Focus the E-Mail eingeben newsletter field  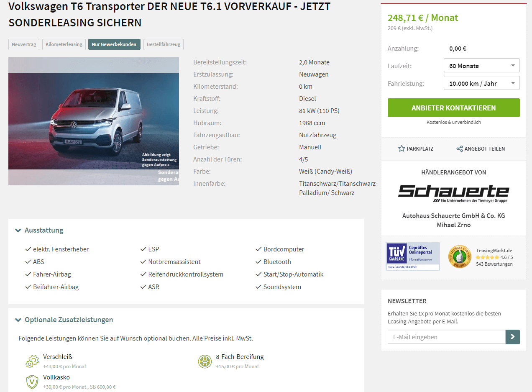click(447, 337)
